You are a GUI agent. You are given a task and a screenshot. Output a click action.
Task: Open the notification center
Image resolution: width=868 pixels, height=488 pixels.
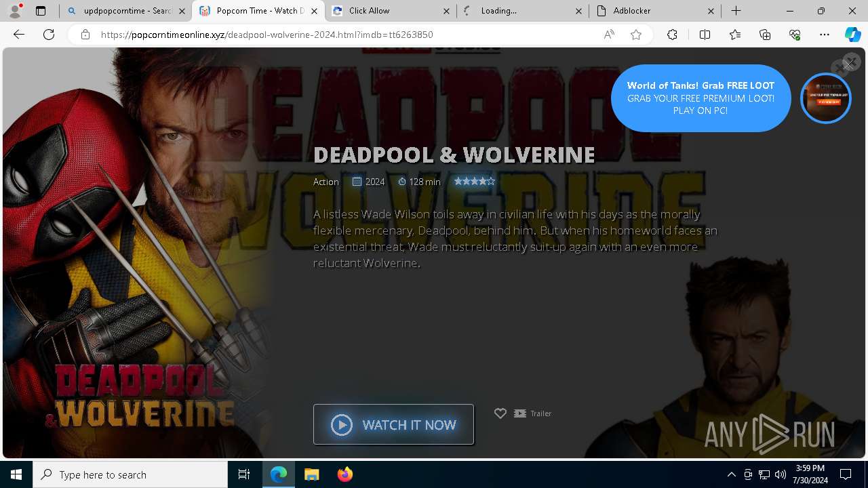846,474
